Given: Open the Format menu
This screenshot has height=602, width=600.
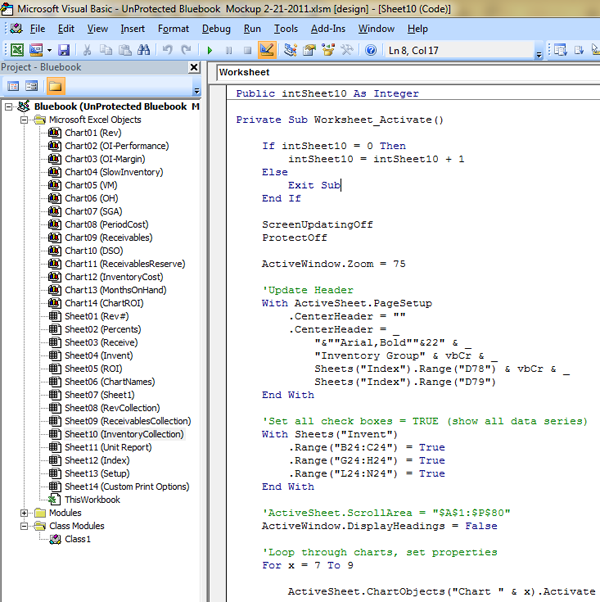Looking at the screenshot, I should [173, 29].
